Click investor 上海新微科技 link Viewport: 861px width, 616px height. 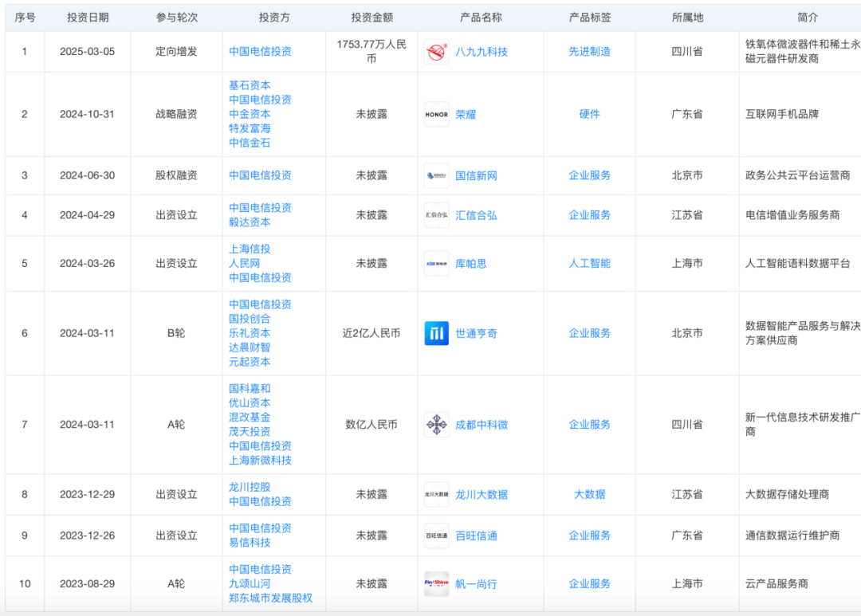[260, 460]
